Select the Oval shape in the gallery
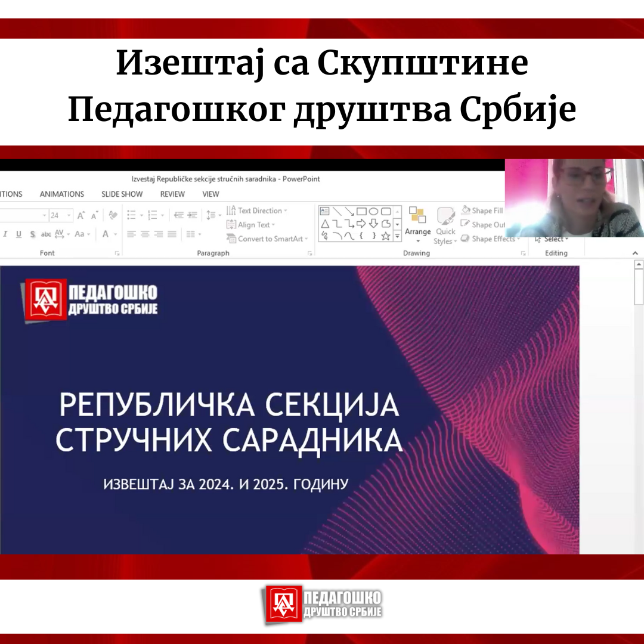644x644 pixels. pos(373,211)
